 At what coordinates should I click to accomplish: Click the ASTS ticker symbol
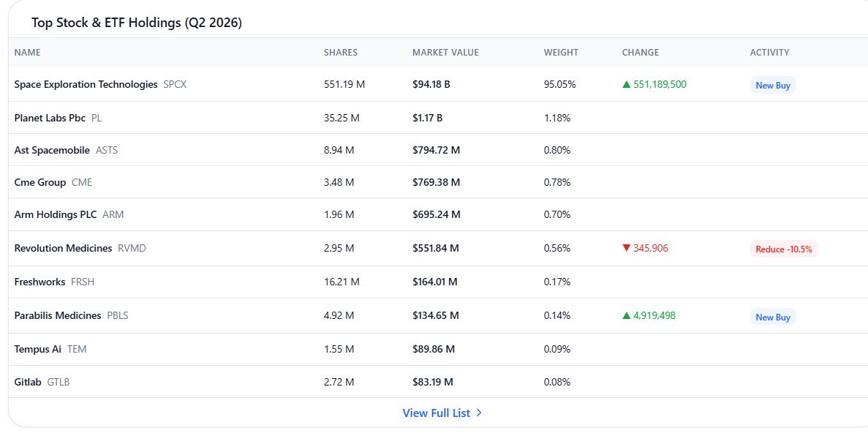coord(106,149)
